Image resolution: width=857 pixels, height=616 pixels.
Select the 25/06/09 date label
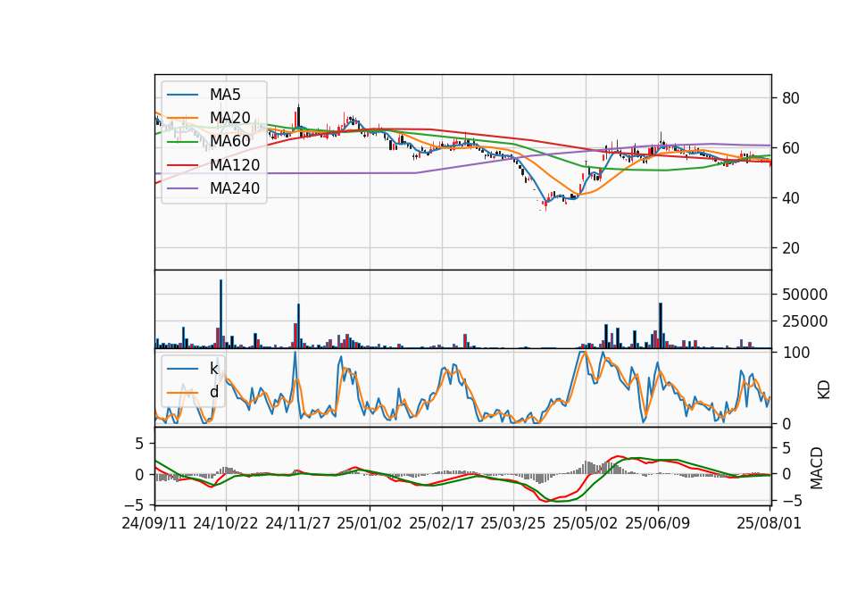click(658, 523)
